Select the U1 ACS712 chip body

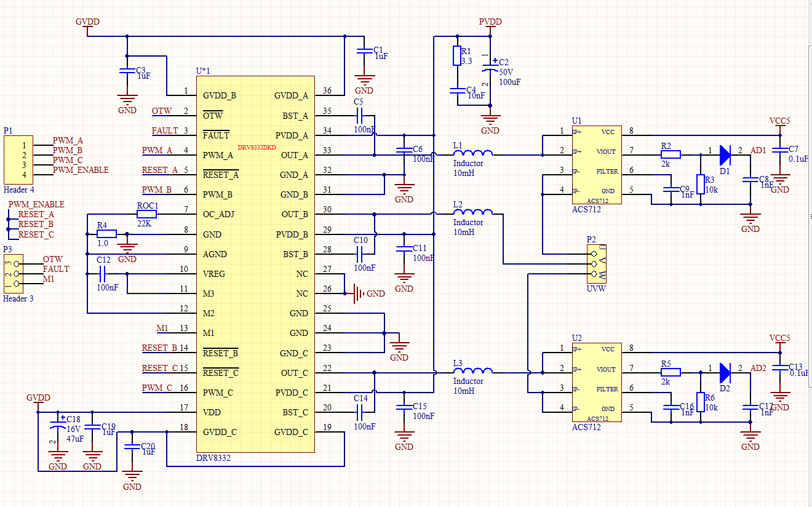coord(595,165)
